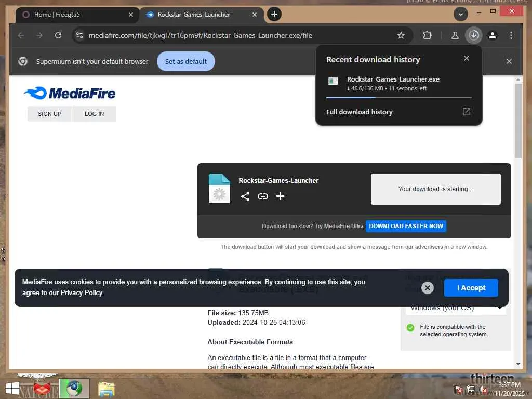Image resolution: width=532 pixels, height=399 pixels.
Task: Close the Rockstar-Games-Launcher tab
Action: click(255, 15)
